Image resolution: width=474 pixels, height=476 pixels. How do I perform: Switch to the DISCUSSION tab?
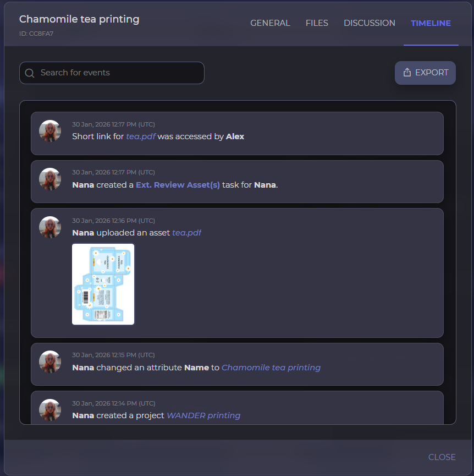[x=369, y=23]
